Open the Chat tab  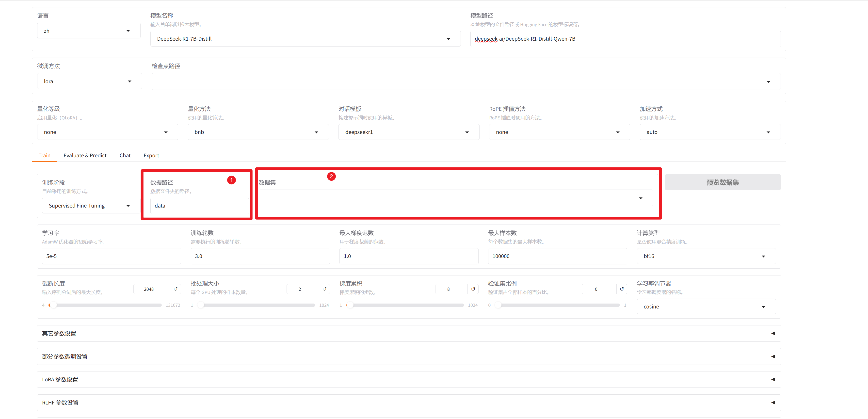tap(125, 155)
